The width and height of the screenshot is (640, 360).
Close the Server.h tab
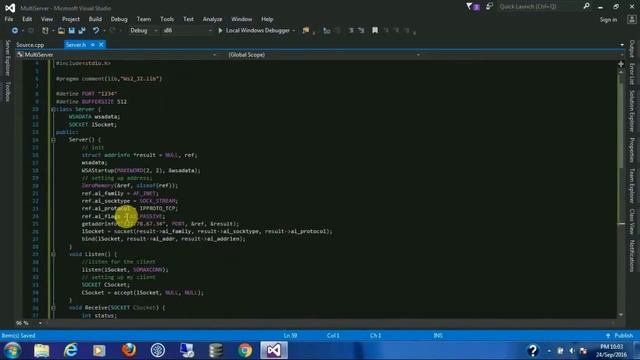pos(101,45)
